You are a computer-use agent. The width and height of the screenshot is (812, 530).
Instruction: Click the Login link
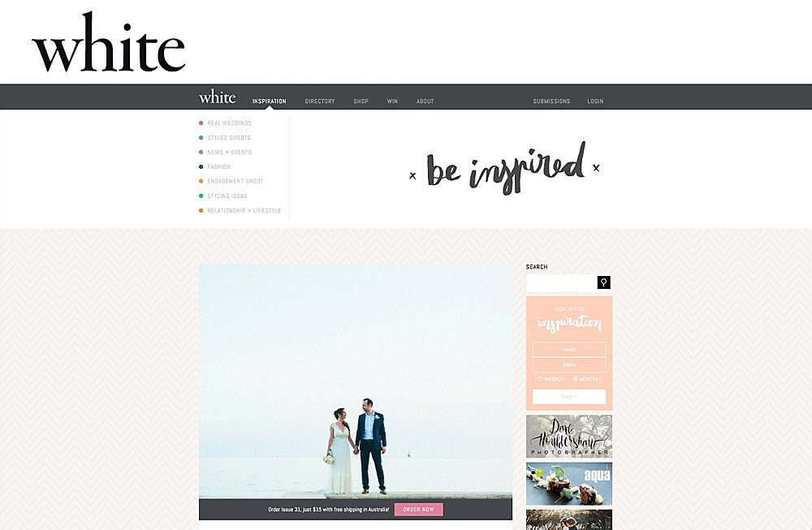click(595, 101)
